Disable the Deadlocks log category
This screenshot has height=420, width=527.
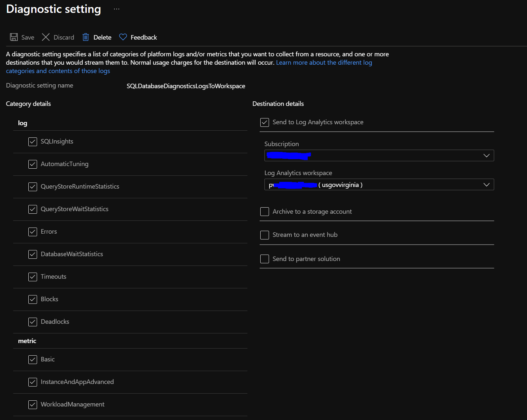tap(33, 322)
